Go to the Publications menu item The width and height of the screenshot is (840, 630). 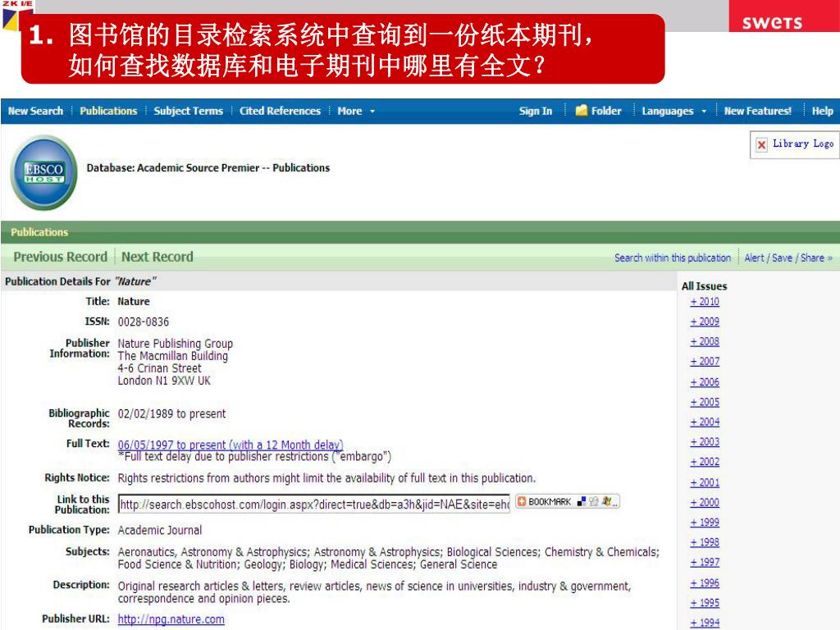[109, 111]
